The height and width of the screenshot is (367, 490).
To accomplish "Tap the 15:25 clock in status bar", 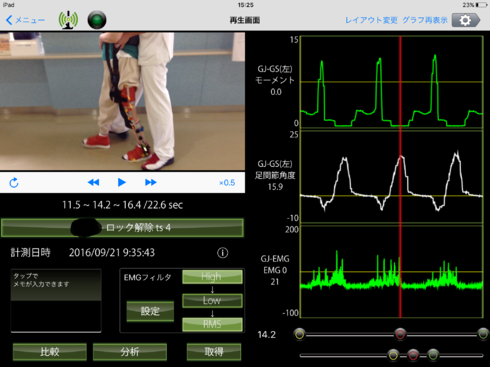I will pos(246,5).
